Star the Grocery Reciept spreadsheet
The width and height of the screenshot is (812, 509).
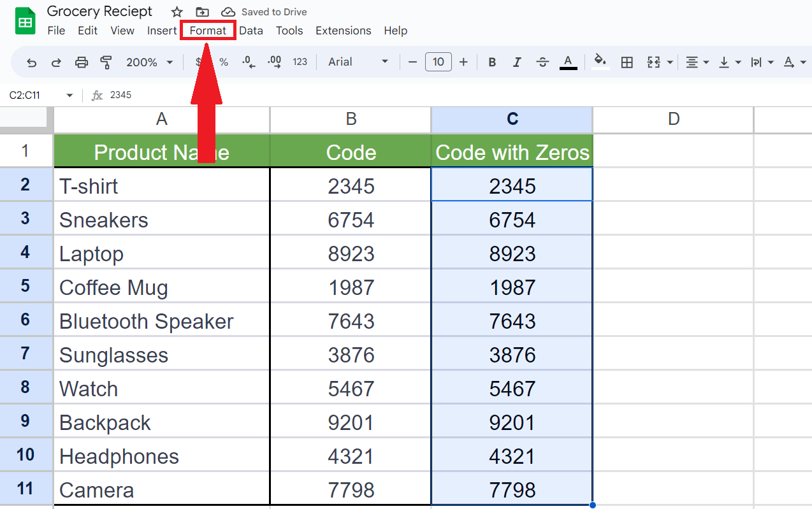177,11
